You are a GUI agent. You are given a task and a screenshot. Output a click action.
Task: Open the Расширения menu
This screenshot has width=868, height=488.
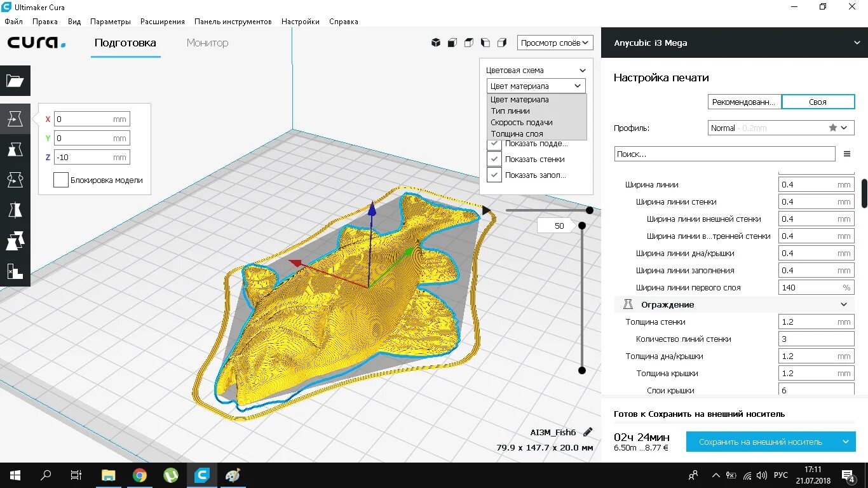(163, 21)
